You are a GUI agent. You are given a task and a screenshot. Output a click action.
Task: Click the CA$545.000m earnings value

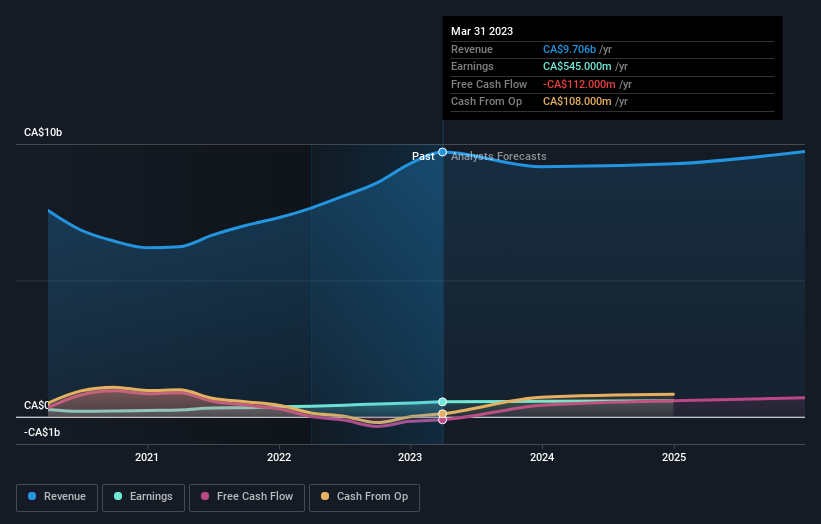[577, 66]
